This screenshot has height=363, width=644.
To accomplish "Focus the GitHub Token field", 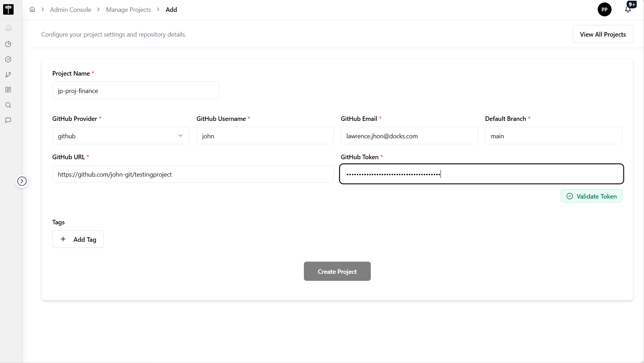I will click(482, 174).
